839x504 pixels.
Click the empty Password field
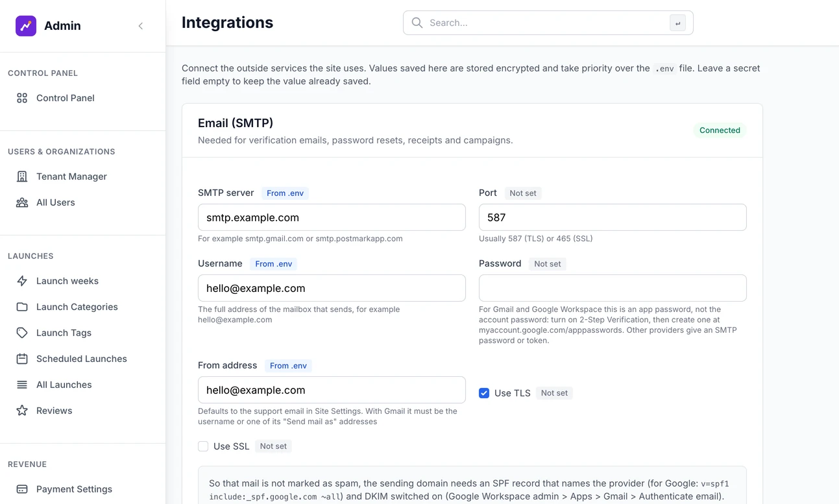613,288
